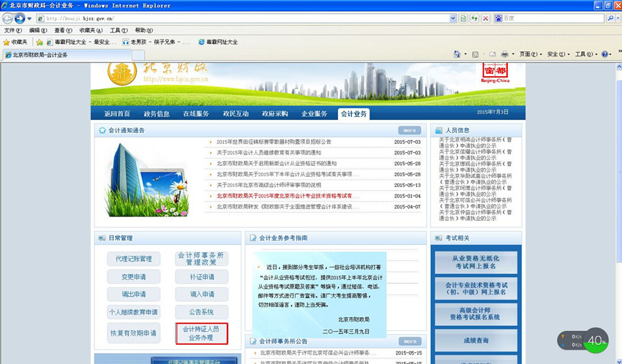Viewport: 622px width, 364px height.
Task: Open the second 毒霸网址大全 favorites link
Action: point(218,42)
